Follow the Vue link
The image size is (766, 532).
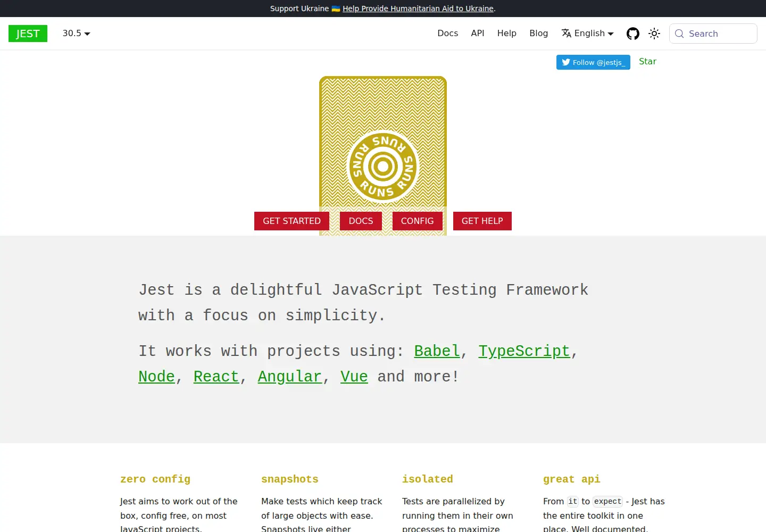tap(354, 377)
